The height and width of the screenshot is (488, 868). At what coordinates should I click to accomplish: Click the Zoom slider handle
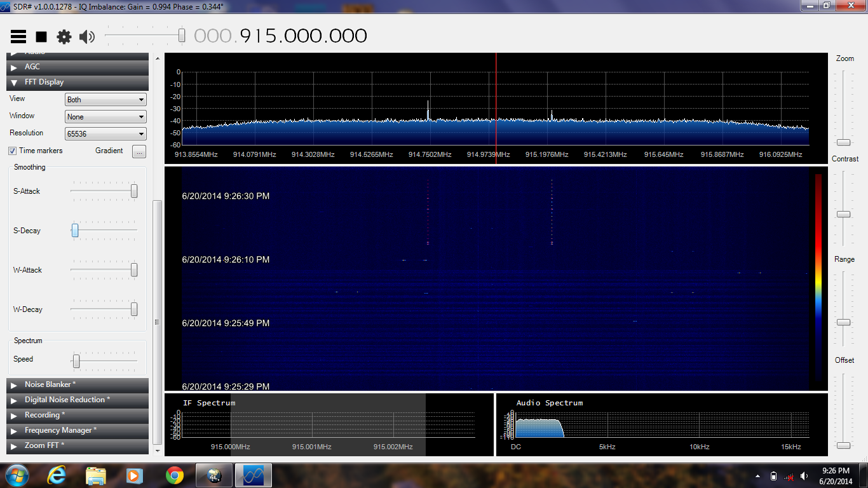point(843,142)
